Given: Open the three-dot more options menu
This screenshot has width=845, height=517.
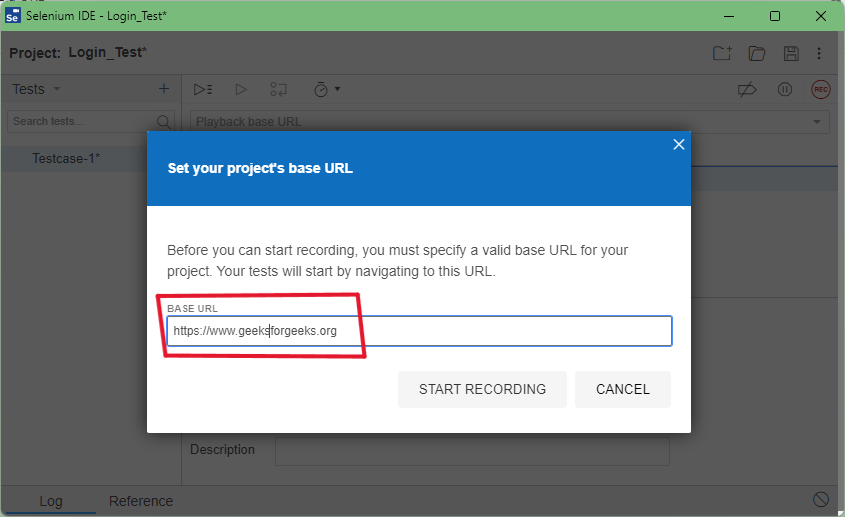Looking at the screenshot, I should (x=819, y=53).
